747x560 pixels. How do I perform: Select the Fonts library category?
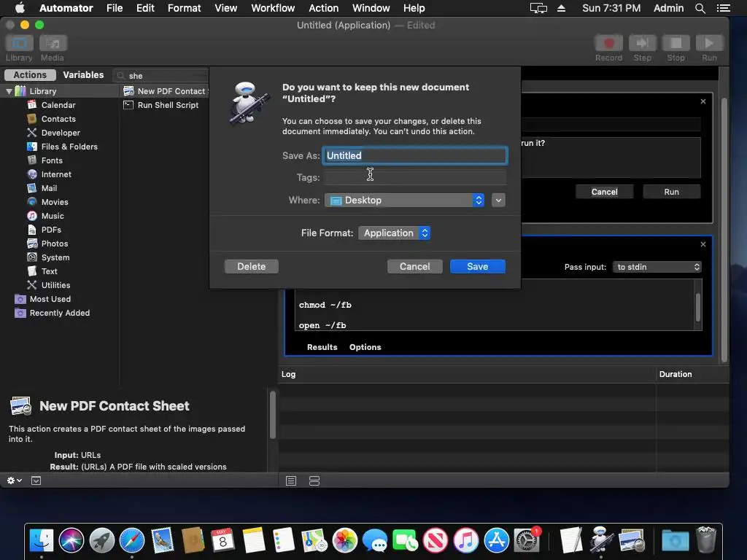pos(52,160)
